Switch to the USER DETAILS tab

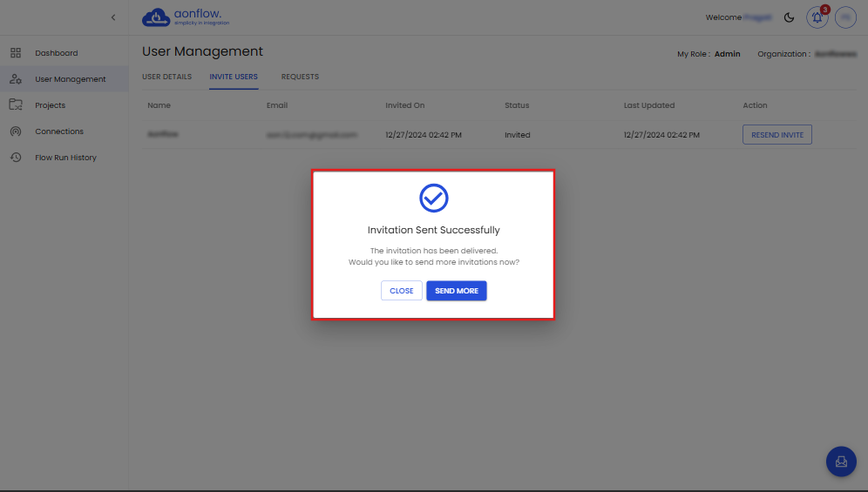pyautogui.click(x=166, y=77)
